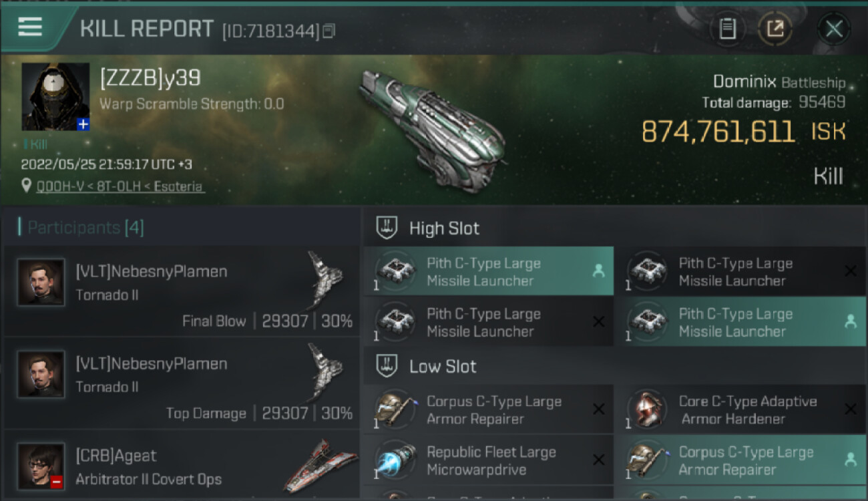Click the High Slot section icon
Screen dimensions: 868x501
[387, 228]
